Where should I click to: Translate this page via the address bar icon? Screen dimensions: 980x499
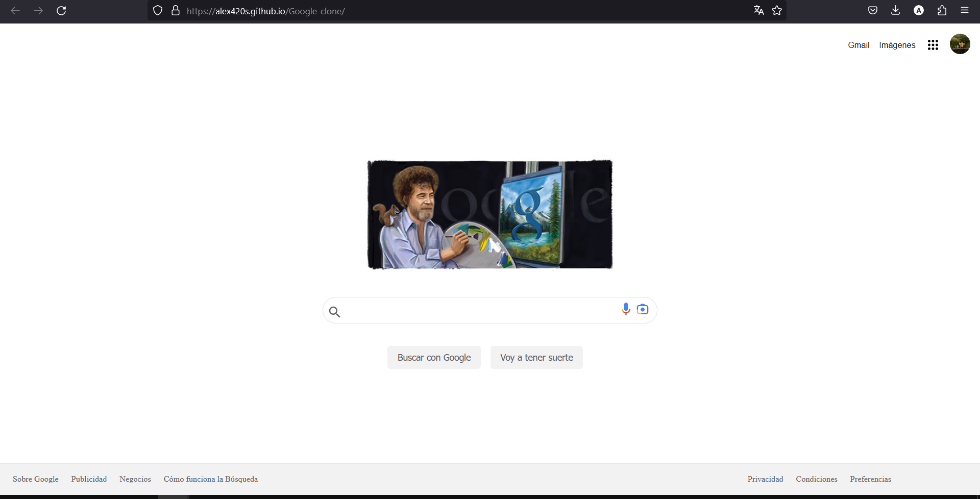(759, 10)
